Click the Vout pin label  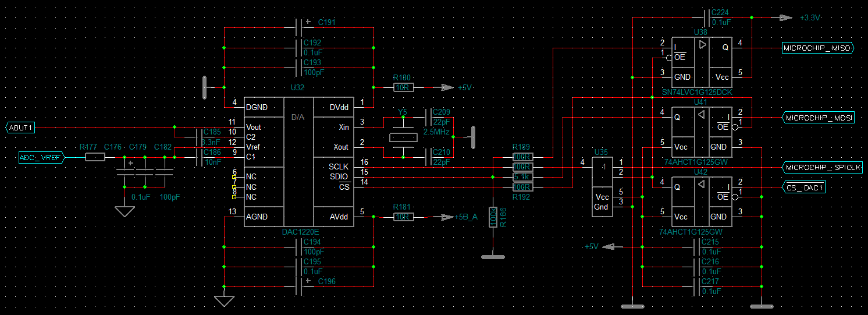tap(254, 127)
